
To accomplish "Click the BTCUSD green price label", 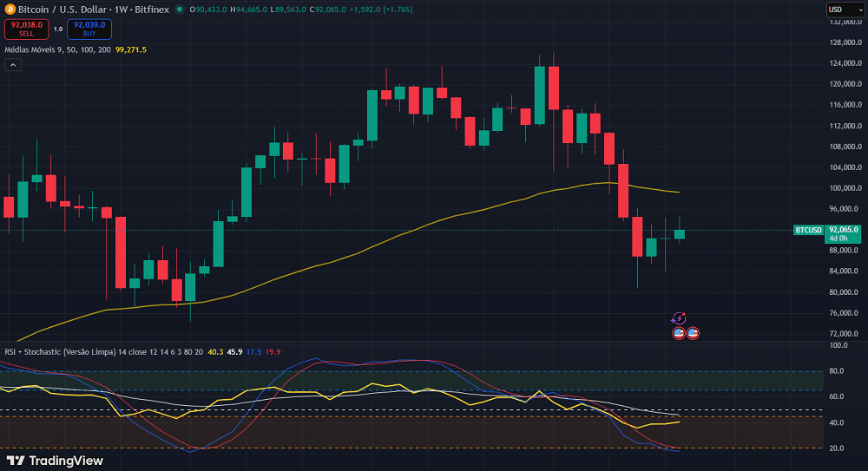I will pos(808,230).
